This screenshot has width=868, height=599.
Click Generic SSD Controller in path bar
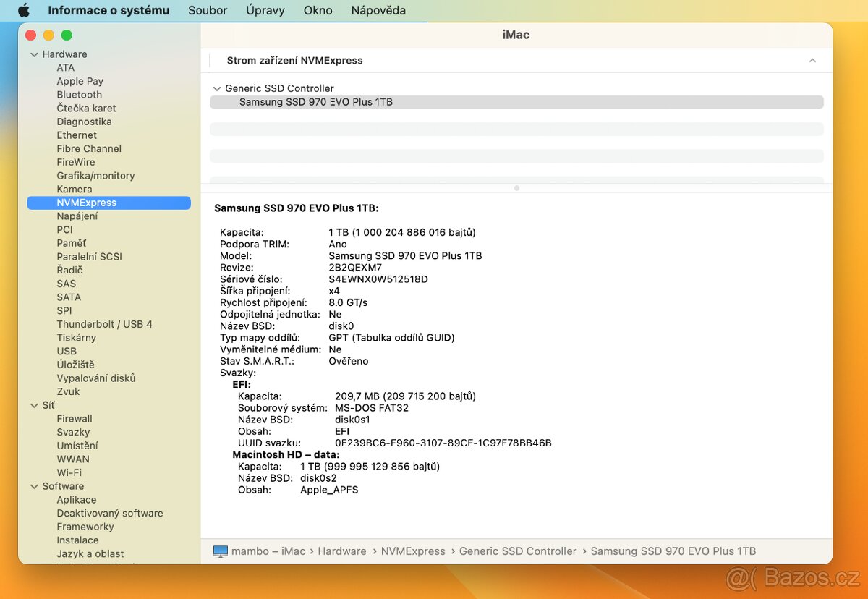coord(517,551)
